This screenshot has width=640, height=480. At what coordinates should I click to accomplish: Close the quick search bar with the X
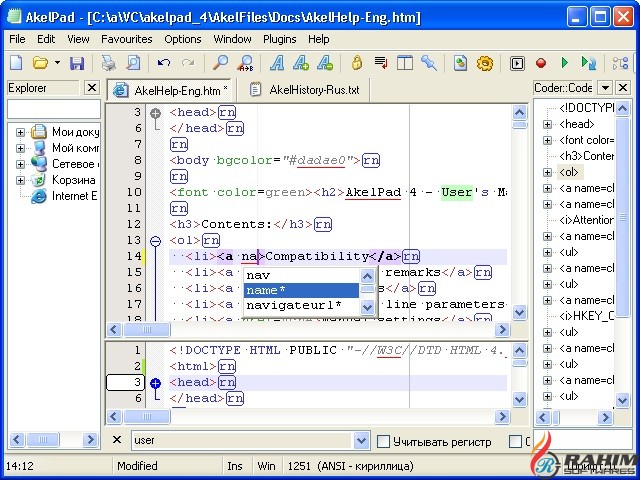tap(117, 440)
